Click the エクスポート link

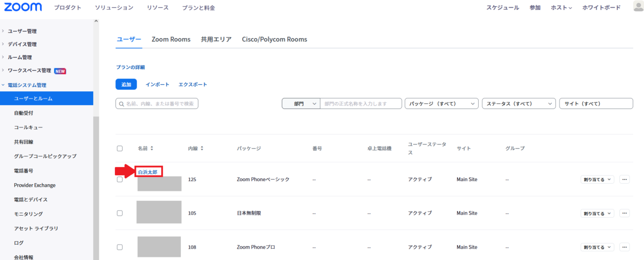tap(193, 84)
